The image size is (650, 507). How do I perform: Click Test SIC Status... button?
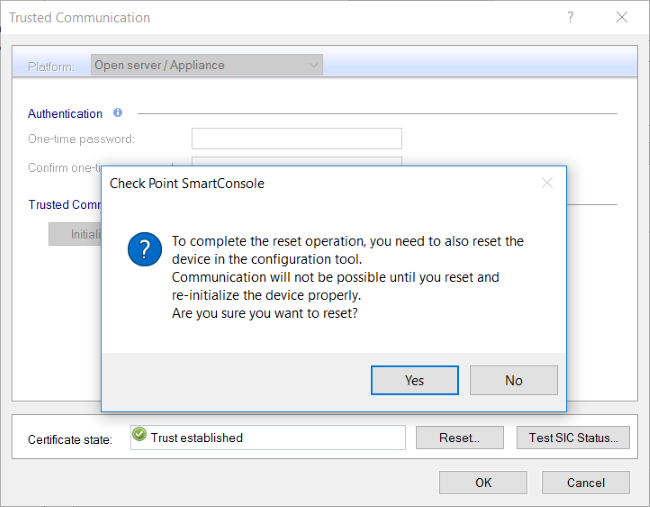click(x=573, y=437)
